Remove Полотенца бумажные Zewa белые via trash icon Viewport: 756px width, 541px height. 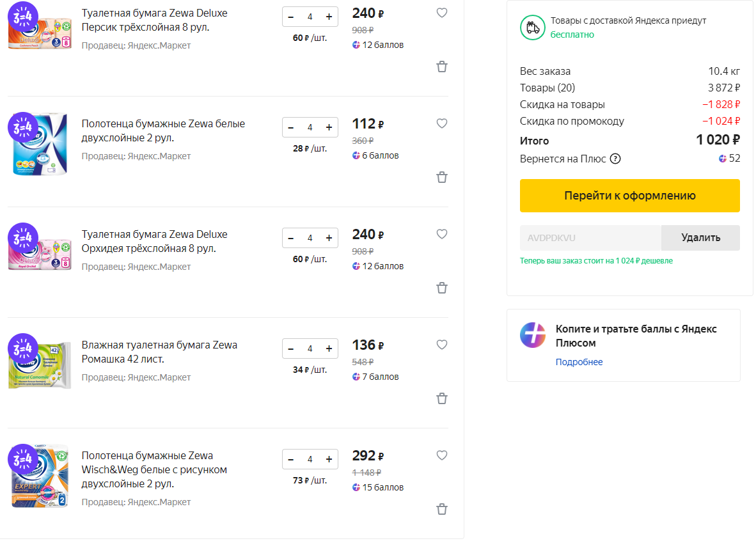pos(442,177)
